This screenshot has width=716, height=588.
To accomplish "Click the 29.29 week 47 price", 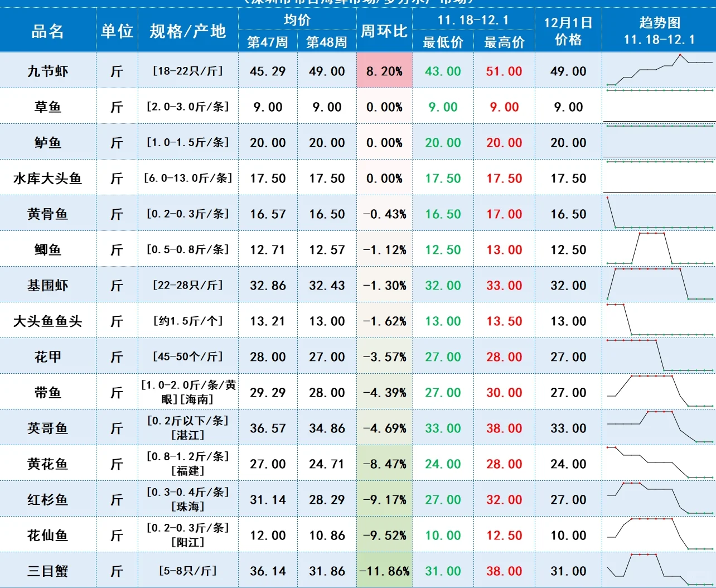I will tap(268, 393).
